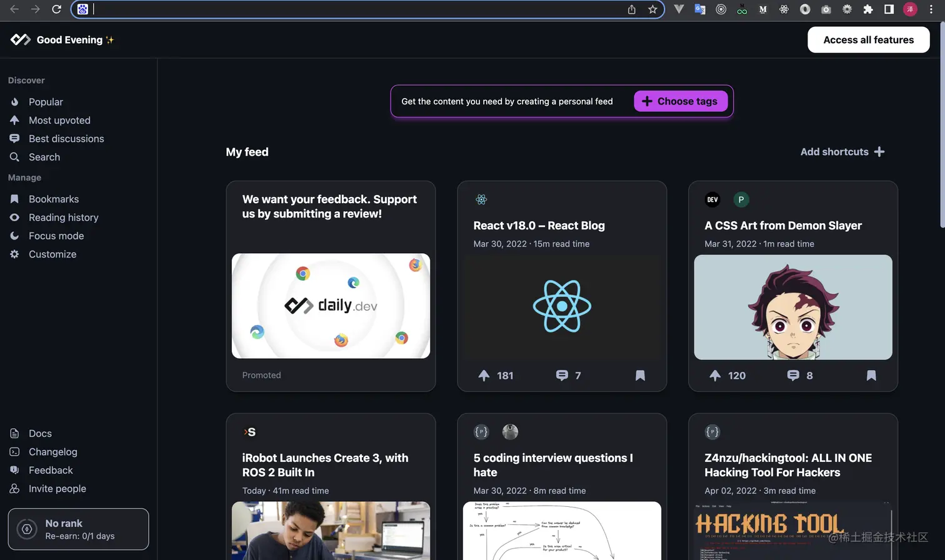The width and height of the screenshot is (945, 560).
Task: Reload the page in browser
Action: coord(56,9)
